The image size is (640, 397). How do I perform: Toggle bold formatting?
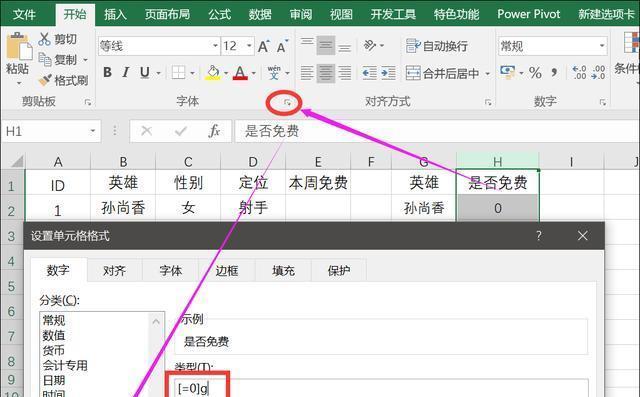point(107,73)
